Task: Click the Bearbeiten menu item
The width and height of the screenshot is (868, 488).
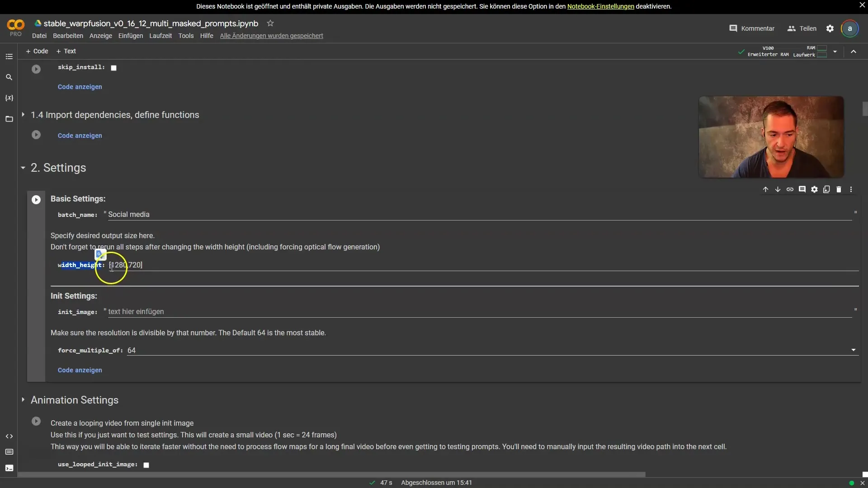Action: tap(67, 36)
